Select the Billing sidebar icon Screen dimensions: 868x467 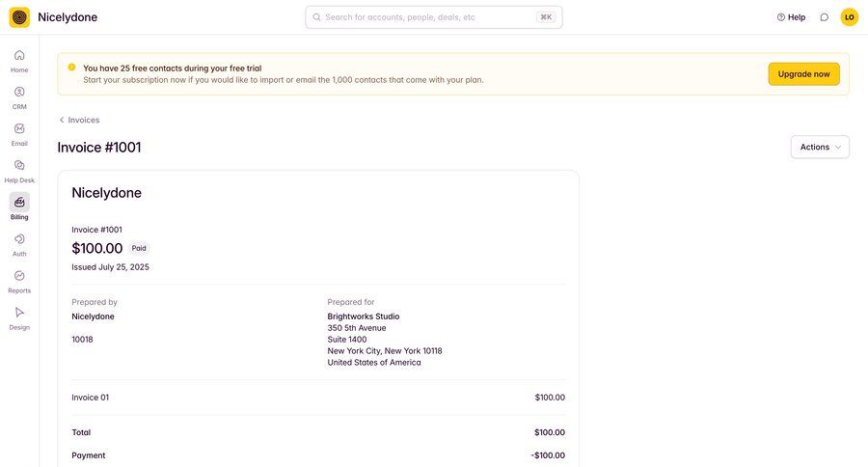click(x=19, y=203)
